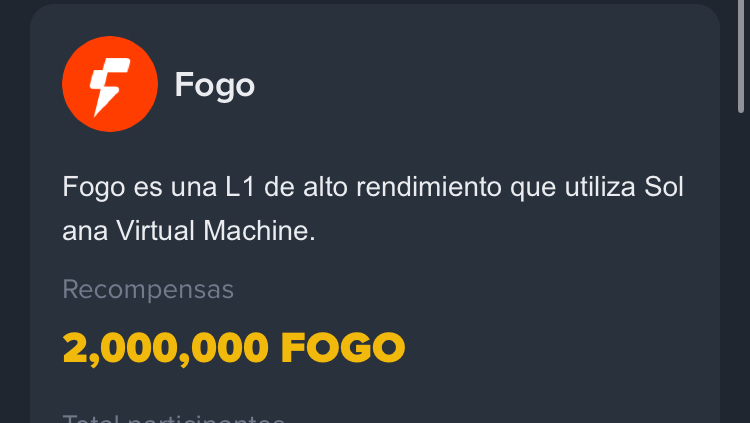
Task: Click the word "rendimiento" in description
Action: tap(429, 187)
